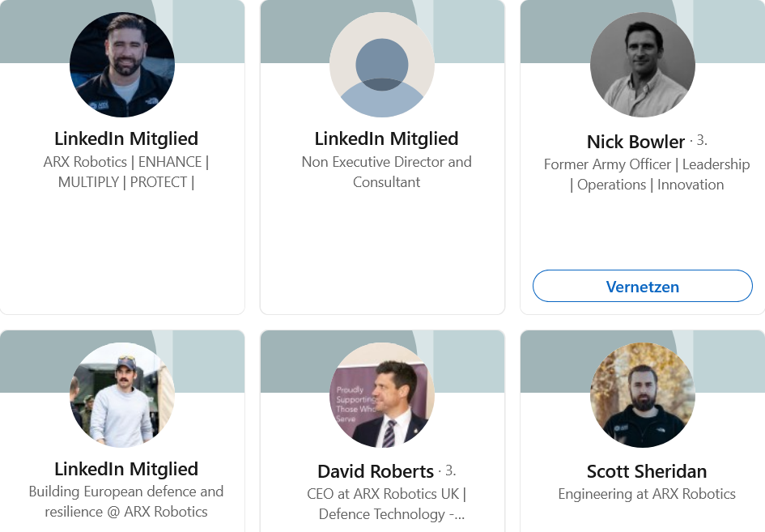
Task: Click 'Non Executive Director and Consultant' text
Action: 386,172
